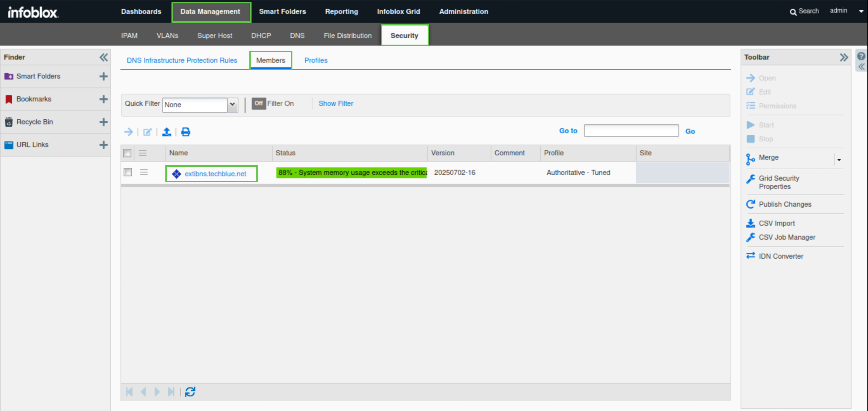
Task: Switch to the File Distribution tab
Action: pyautogui.click(x=348, y=36)
